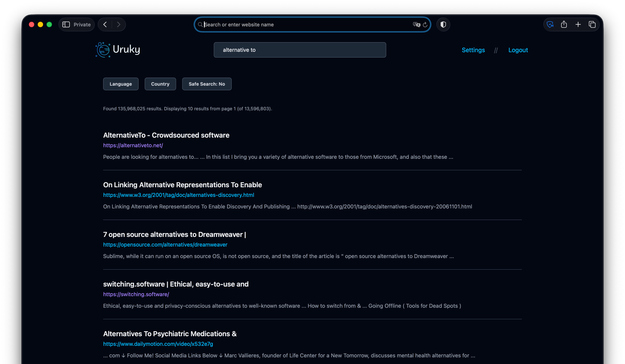
Task: Reload the page with refresh icon
Action: [425, 24]
